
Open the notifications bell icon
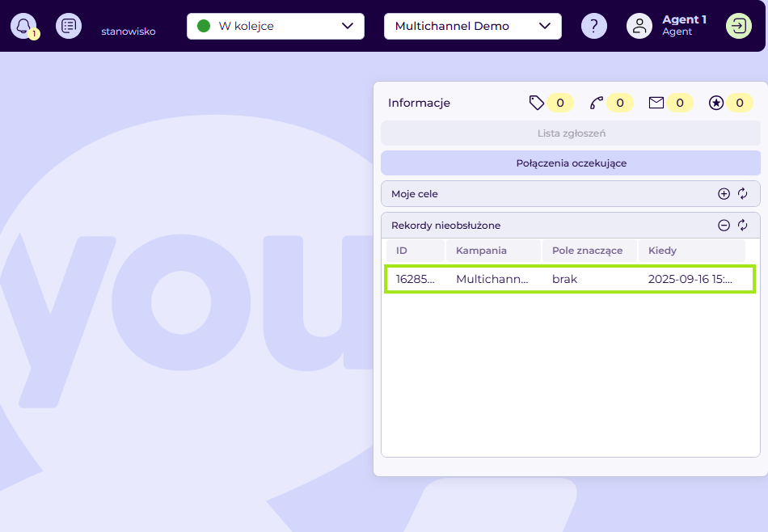point(23,26)
